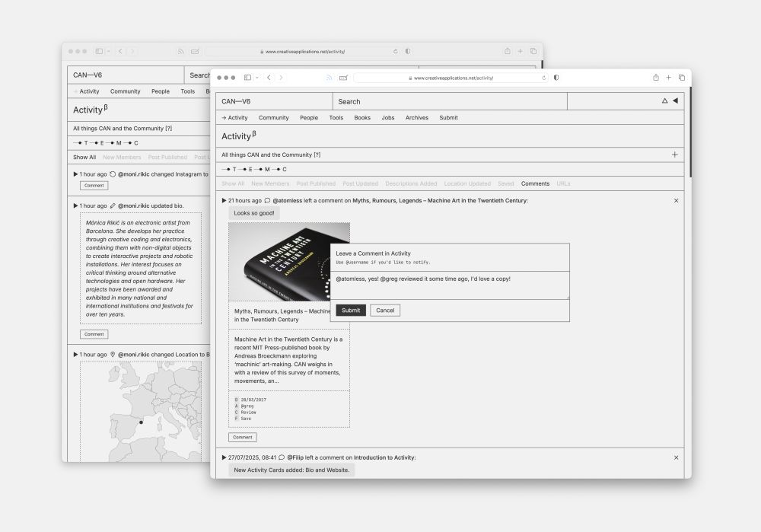The image size is (761, 532).
Task: Dismiss the @atomless comment activity entry
Action: [x=676, y=200]
